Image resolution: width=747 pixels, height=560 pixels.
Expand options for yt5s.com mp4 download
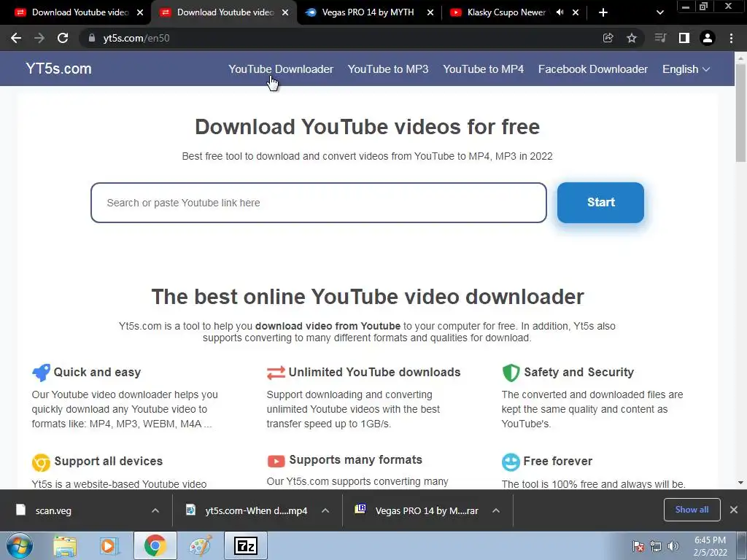(x=325, y=510)
